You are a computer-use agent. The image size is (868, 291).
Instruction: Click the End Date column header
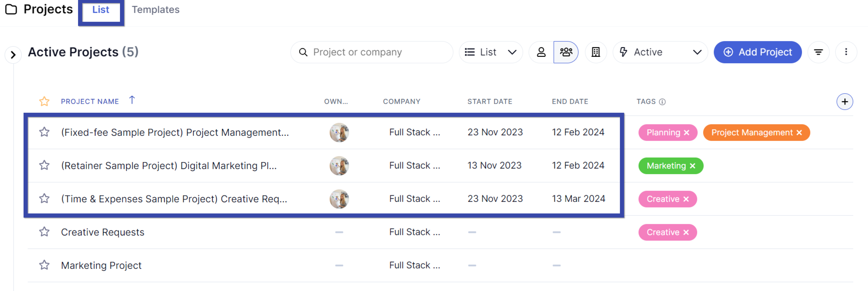click(570, 101)
